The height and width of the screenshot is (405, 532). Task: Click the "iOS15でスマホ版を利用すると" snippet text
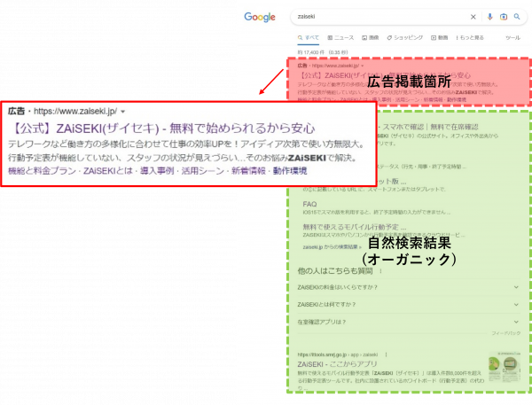pyautogui.click(x=377, y=213)
